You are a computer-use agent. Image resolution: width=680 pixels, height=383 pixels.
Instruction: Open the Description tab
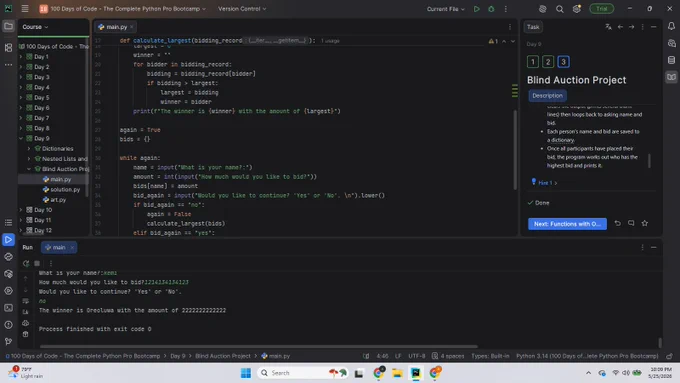pos(547,95)
